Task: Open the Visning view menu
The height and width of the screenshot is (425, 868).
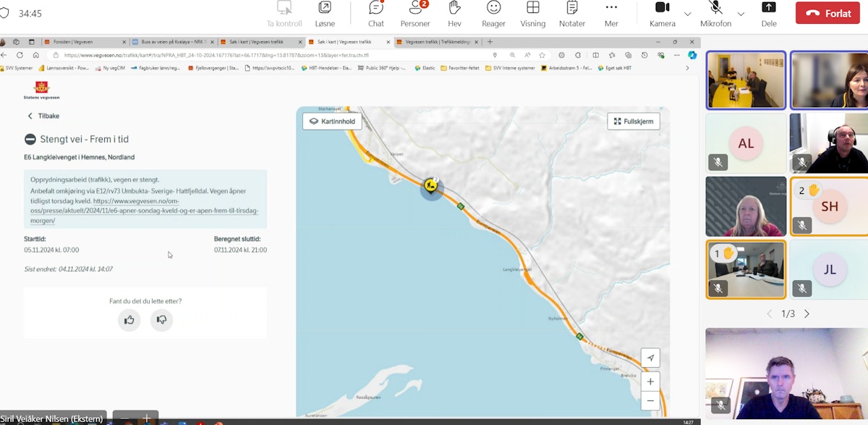Action: pos(532,13)
